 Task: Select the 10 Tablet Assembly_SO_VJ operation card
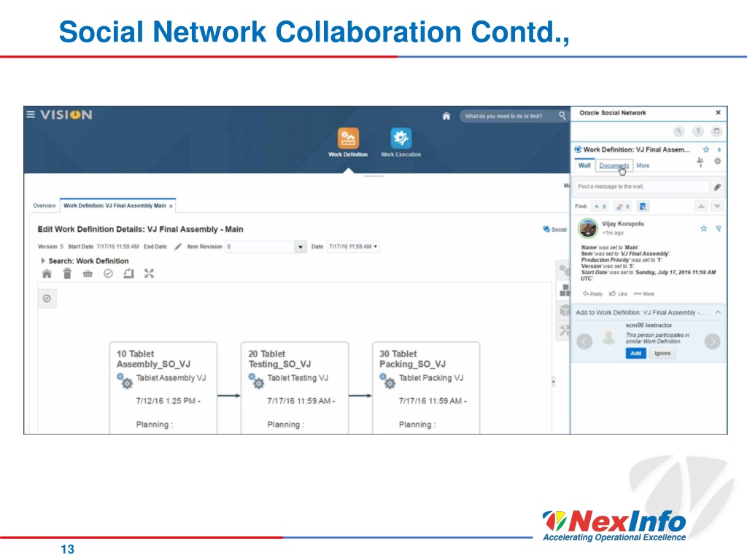(163, 387)
